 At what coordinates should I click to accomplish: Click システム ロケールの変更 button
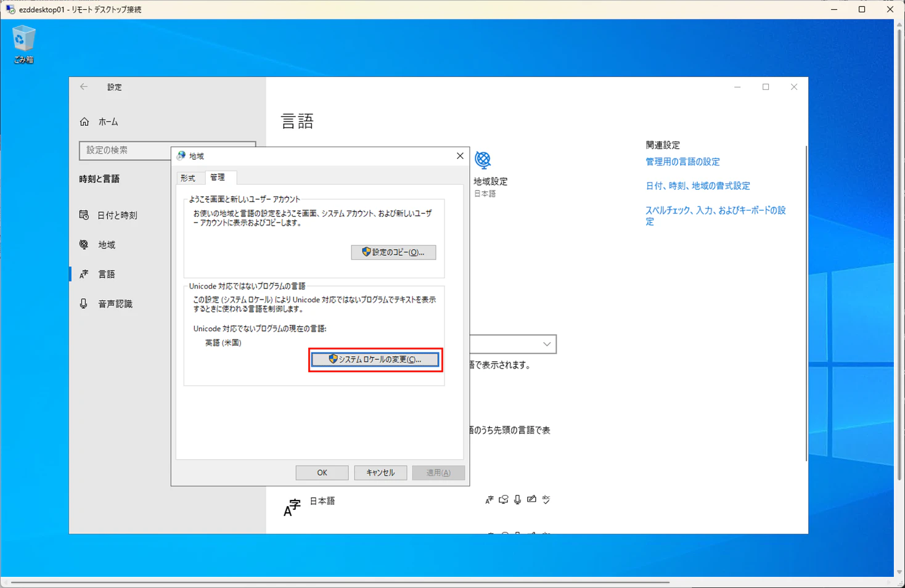[375, 359]
